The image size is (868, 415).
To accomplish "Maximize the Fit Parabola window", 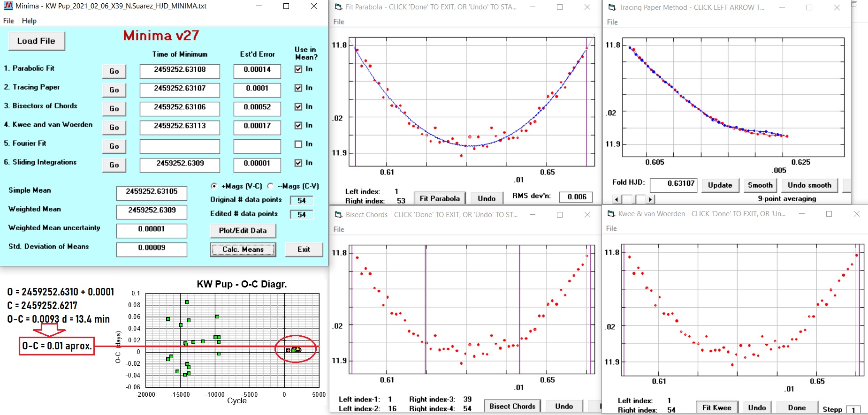I will click(560, 7).
